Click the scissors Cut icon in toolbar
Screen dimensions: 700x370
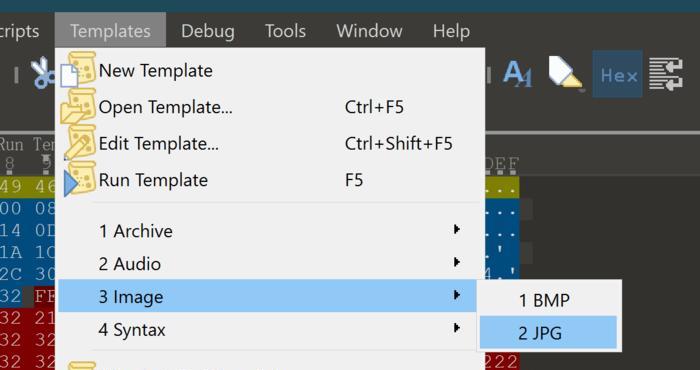pyautogui.click(x=42, y=74)
